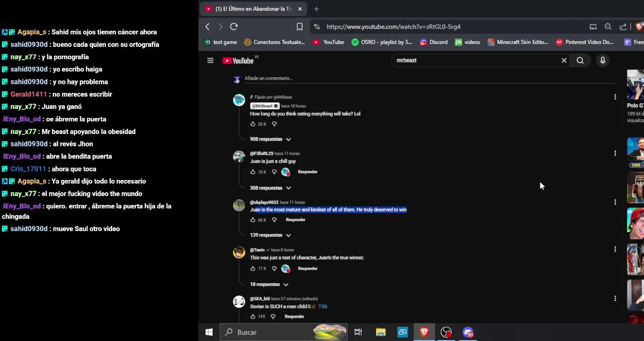Clear the mrbeaxt search text

564,61
